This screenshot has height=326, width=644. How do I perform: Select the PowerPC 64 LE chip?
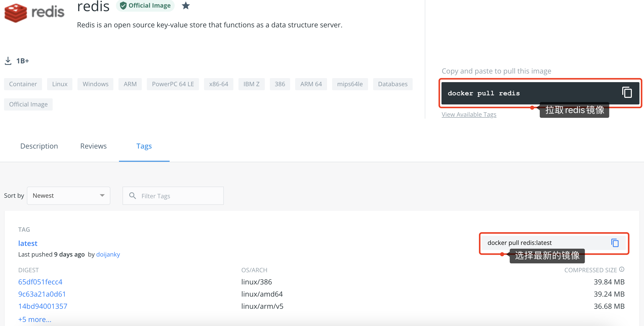click(x=173, y=84)
